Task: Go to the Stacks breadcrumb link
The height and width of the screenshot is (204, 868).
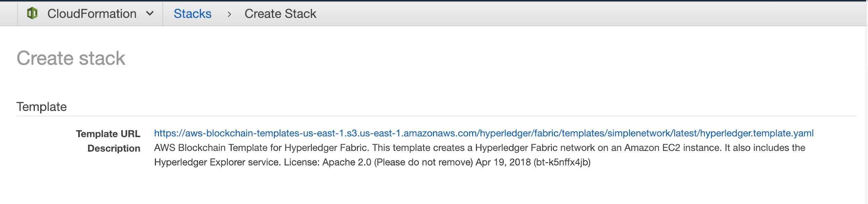Action: tap(192, 14)
